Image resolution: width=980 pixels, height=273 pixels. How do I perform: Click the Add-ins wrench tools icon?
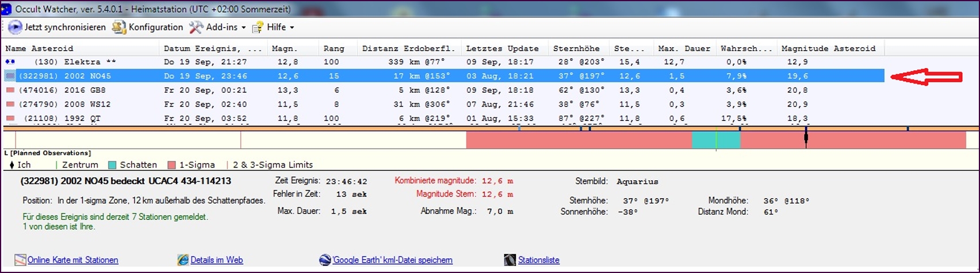tap(196, 27)
